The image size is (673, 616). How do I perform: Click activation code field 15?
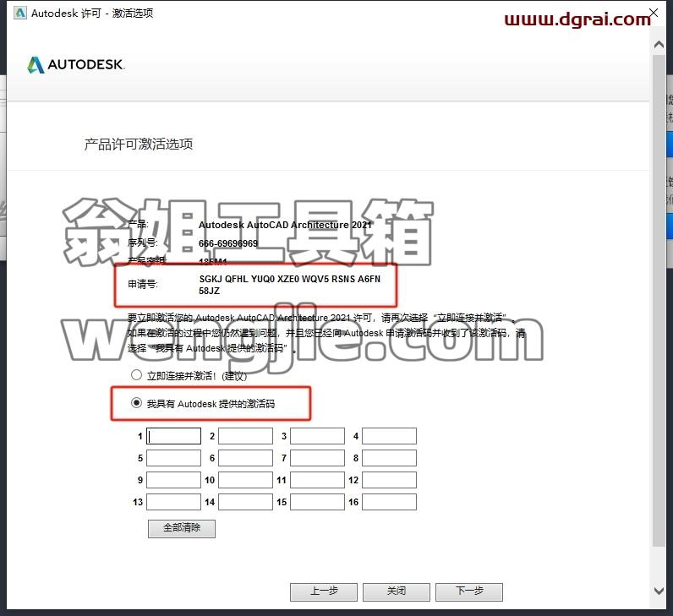318,502
